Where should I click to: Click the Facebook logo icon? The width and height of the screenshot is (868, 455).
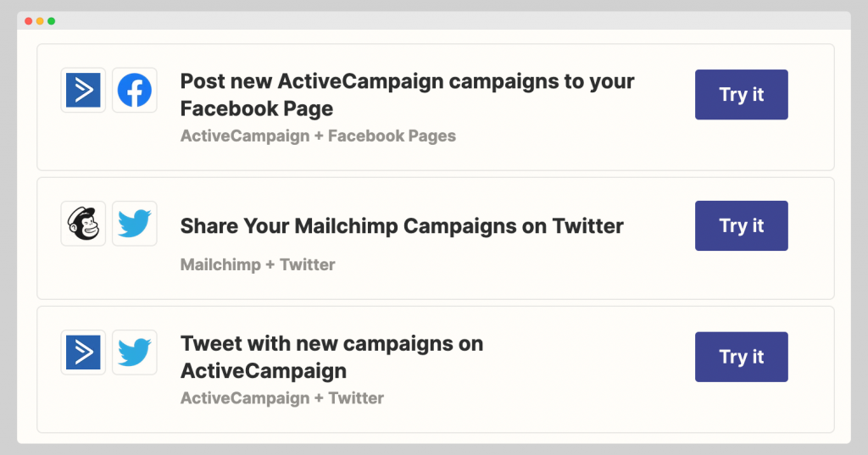click(135, 90)
